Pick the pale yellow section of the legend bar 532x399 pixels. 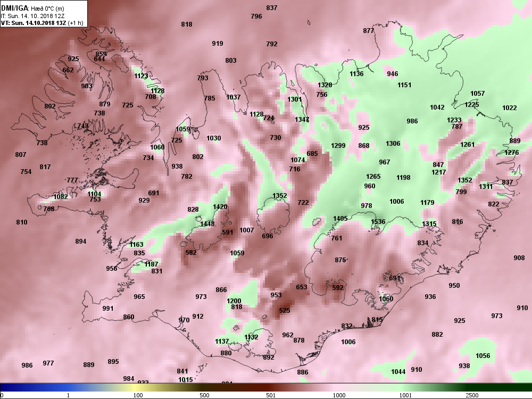click(136, 387)
